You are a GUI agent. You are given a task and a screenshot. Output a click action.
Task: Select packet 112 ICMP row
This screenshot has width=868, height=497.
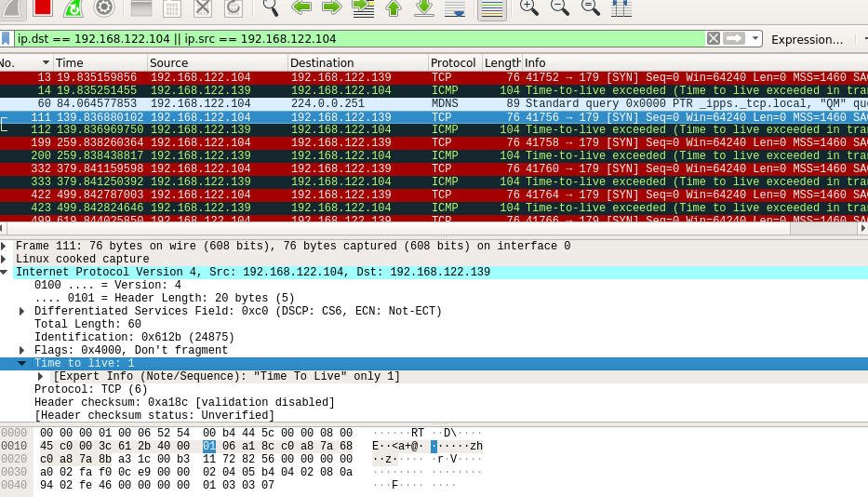tap(434, 129)
